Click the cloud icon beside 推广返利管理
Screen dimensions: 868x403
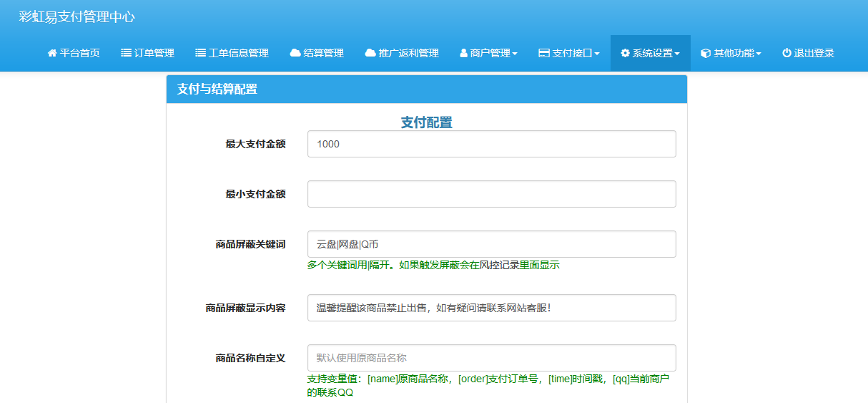tap(370, 53)
